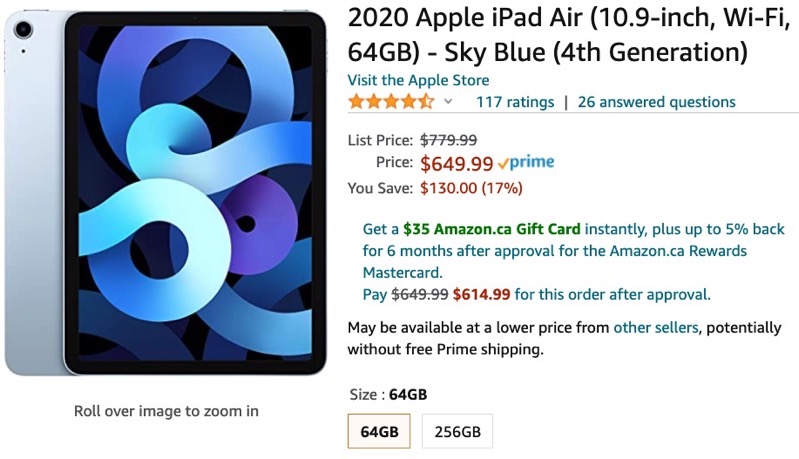This screenshot has width=799, height=459.
Task: Click the Prime logo beside the price
Action: 526,163
